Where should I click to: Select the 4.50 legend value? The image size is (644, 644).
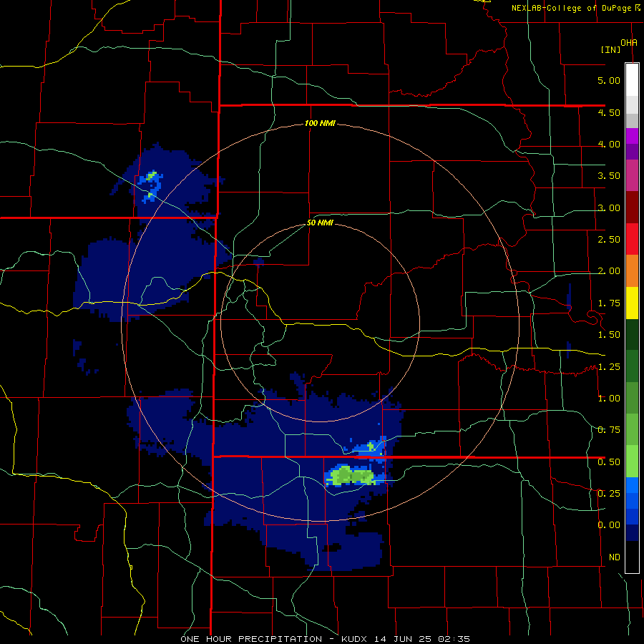pyautogui.click(x=609, y=112)
